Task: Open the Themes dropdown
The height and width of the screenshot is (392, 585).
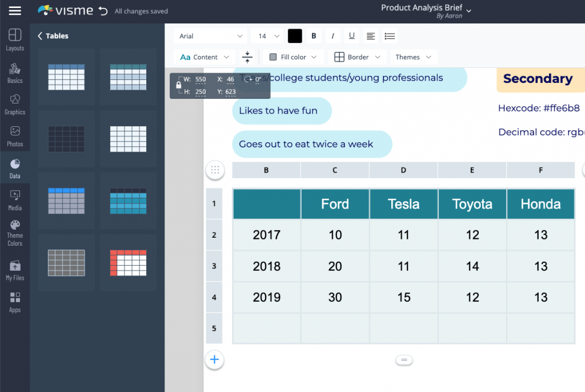Action: point(413,57)
